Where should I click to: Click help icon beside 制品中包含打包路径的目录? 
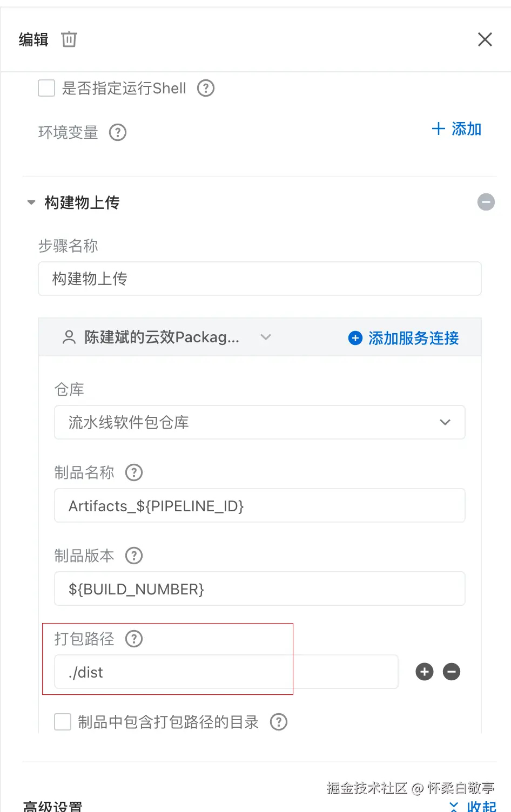[x=279, y=722]
